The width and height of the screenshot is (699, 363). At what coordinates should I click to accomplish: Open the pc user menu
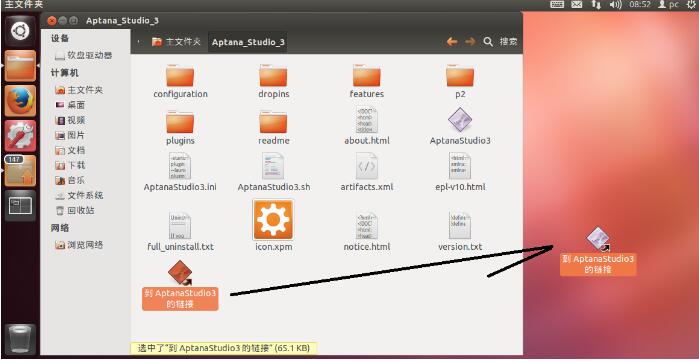point(668,4)
